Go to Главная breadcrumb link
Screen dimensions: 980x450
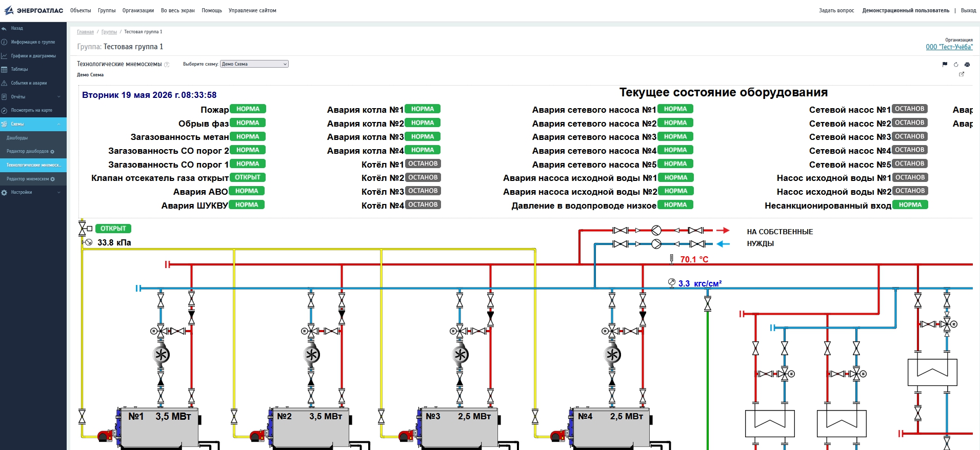pos(86,32)
